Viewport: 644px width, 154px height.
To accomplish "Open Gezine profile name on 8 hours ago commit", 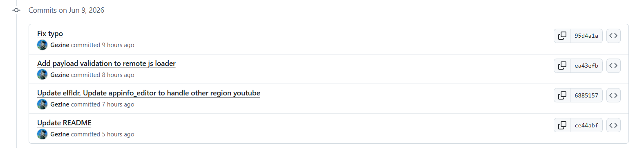I will coord(60,75).
